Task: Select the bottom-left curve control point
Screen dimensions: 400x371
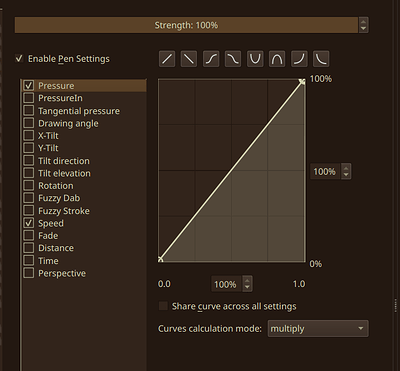Action: point(161,259)
